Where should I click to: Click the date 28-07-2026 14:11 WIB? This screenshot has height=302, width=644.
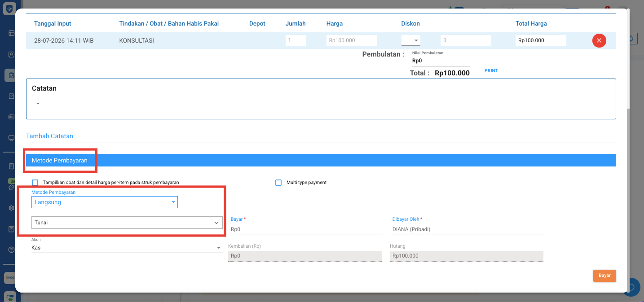64,40
